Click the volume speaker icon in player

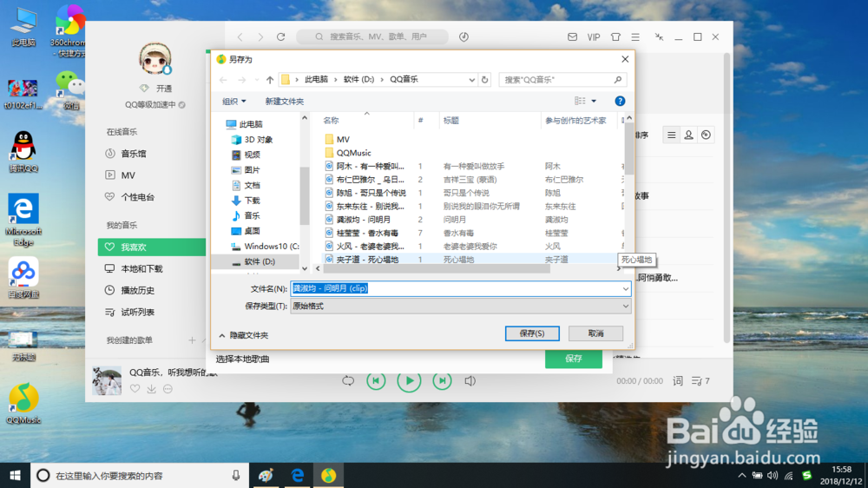click(x=470, y=380)
